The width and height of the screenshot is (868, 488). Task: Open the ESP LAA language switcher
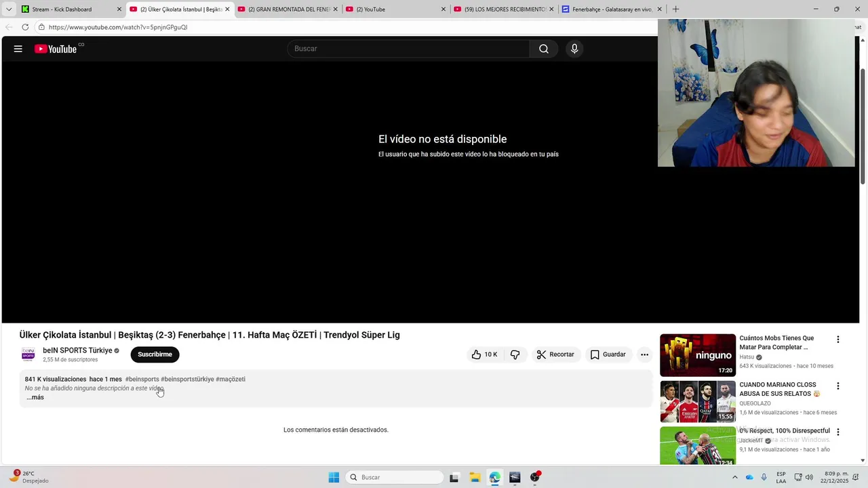pyautogui.click(x=781, y=477)
